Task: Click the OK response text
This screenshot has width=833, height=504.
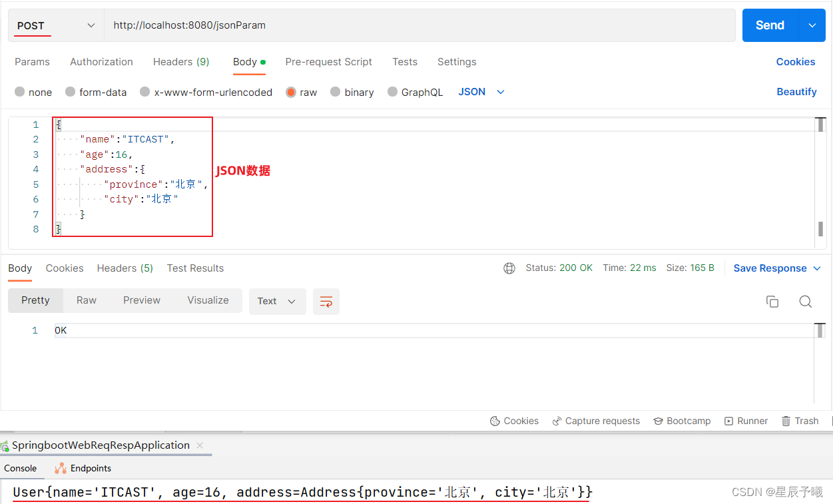Action: coord(61,331)
